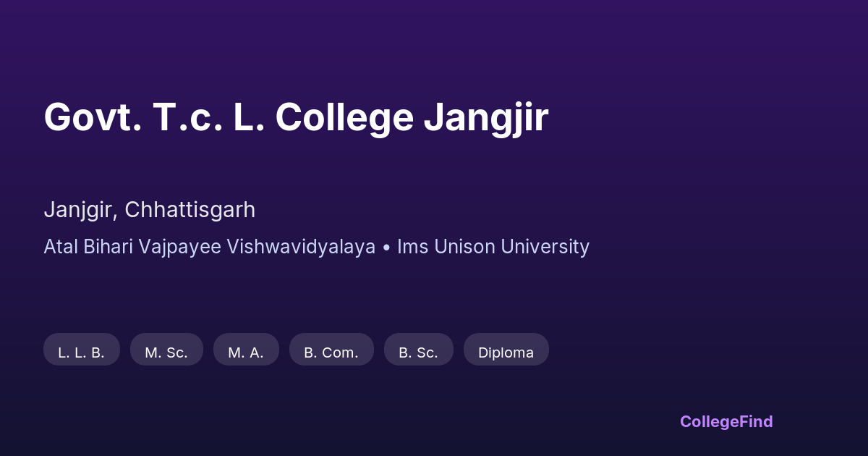Select the M. Sc. course tag

point(166,352)
